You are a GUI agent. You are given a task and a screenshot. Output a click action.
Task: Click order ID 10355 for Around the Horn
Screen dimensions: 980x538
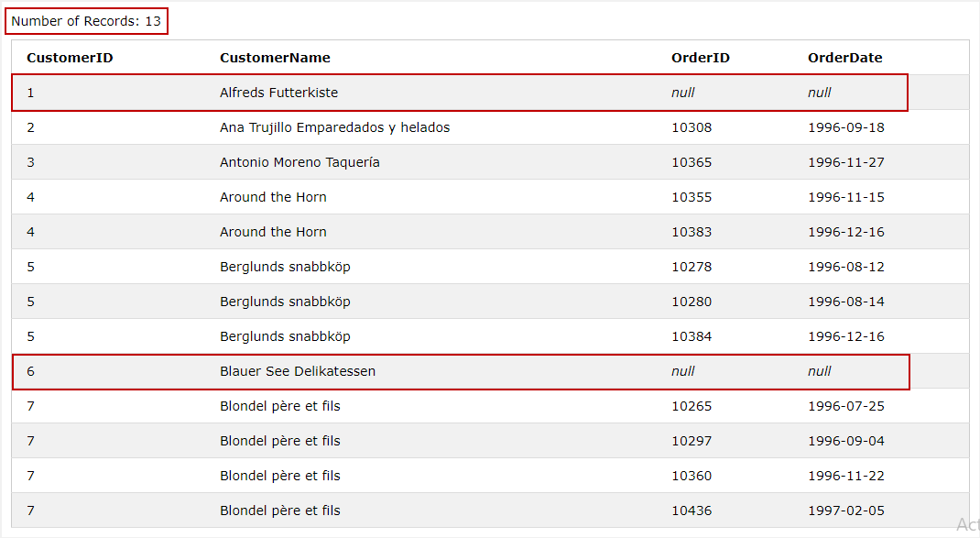point(691,197)
